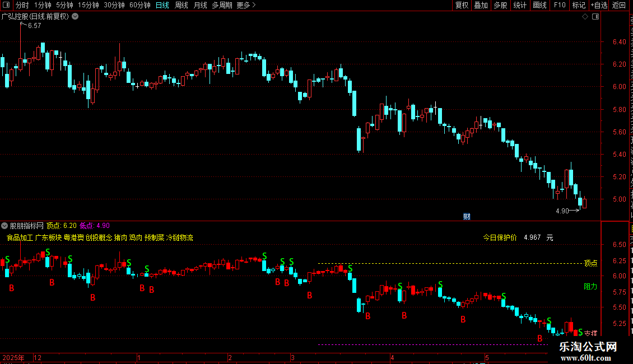This screenshot has height=364, width=633.
Task: Click the month 3 timeline marker
Action: point(292,357)
